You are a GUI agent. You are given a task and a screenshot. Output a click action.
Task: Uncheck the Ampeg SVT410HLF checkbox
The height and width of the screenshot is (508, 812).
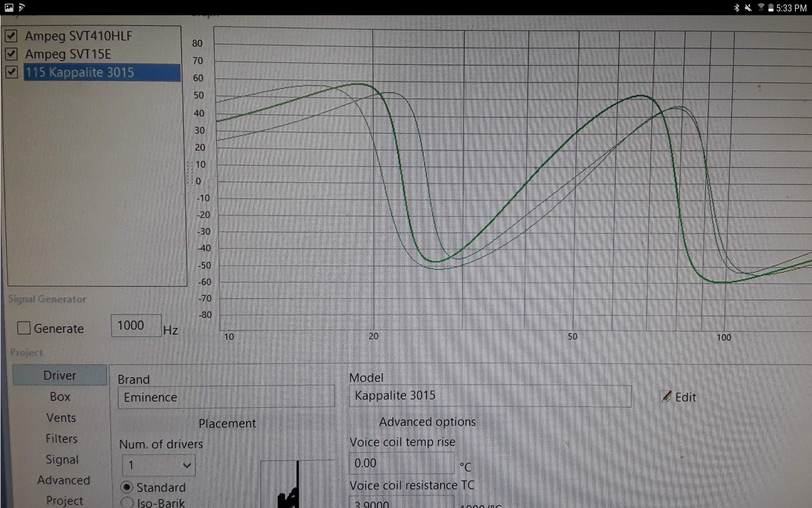(x=11, y=36)
